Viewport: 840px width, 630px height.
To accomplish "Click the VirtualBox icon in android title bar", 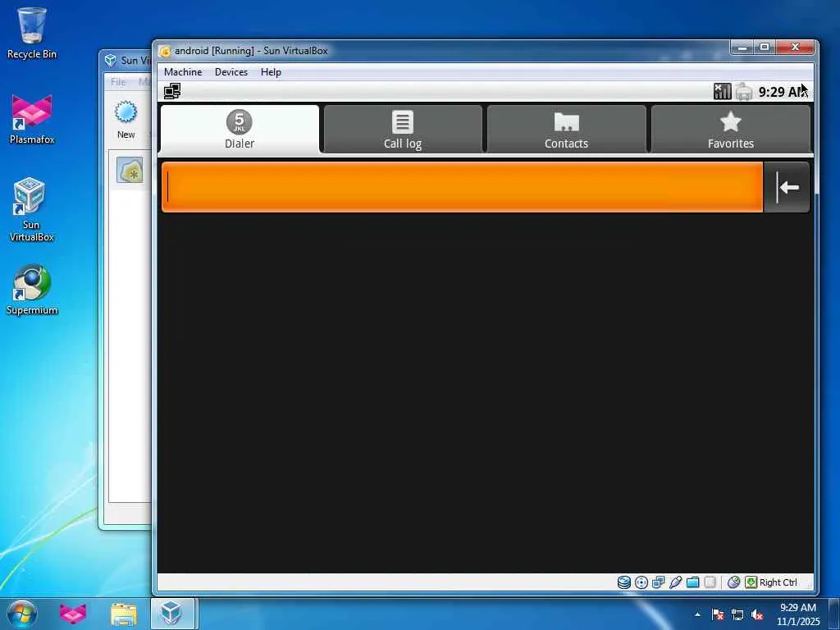I will (x=165, y=52).
